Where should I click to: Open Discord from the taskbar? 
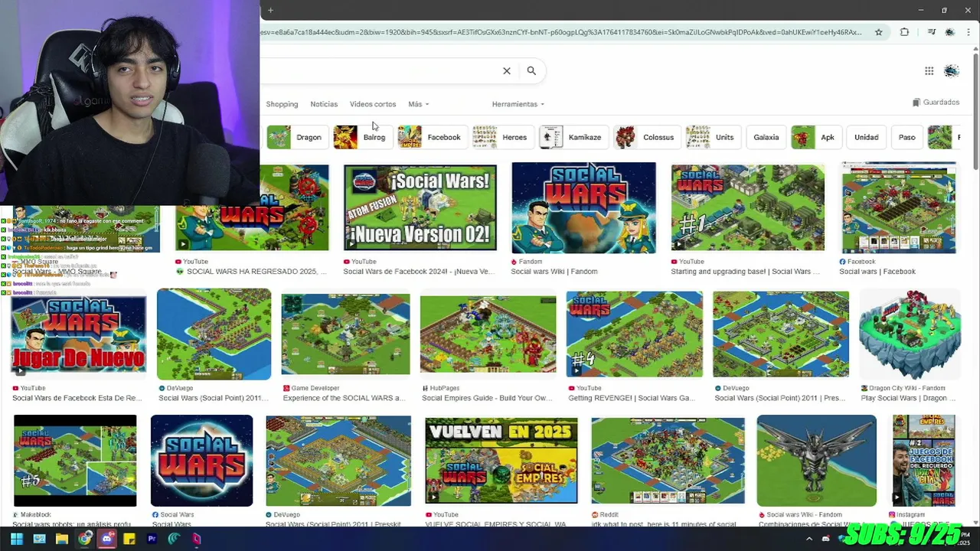(107, 539)
